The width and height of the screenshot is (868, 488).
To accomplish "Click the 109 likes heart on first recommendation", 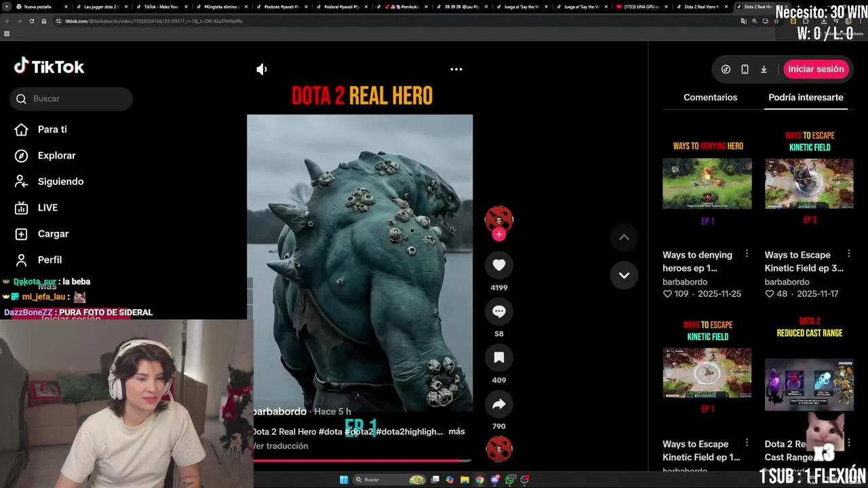I will click(667, 294).
